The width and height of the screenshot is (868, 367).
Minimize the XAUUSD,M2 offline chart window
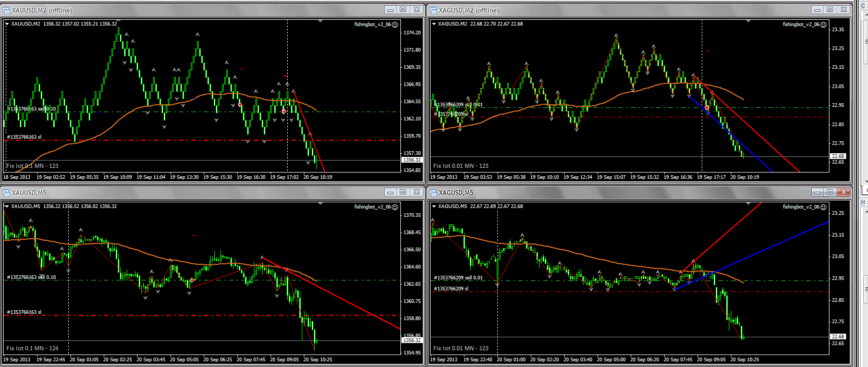(x=390, y=9)
